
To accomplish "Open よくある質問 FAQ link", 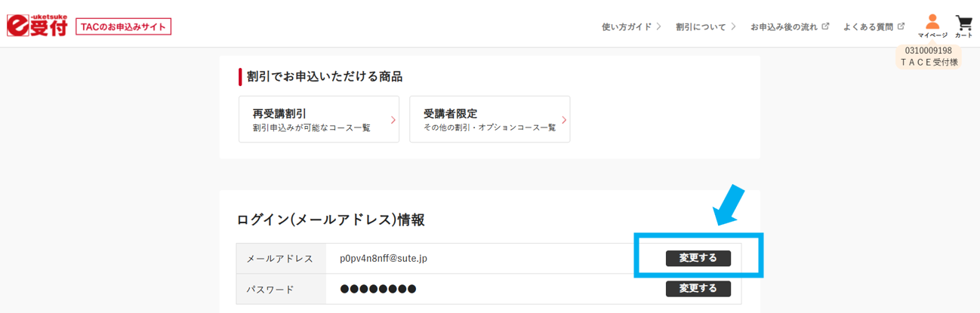I will pyautogui.click(x=868, y=26).
